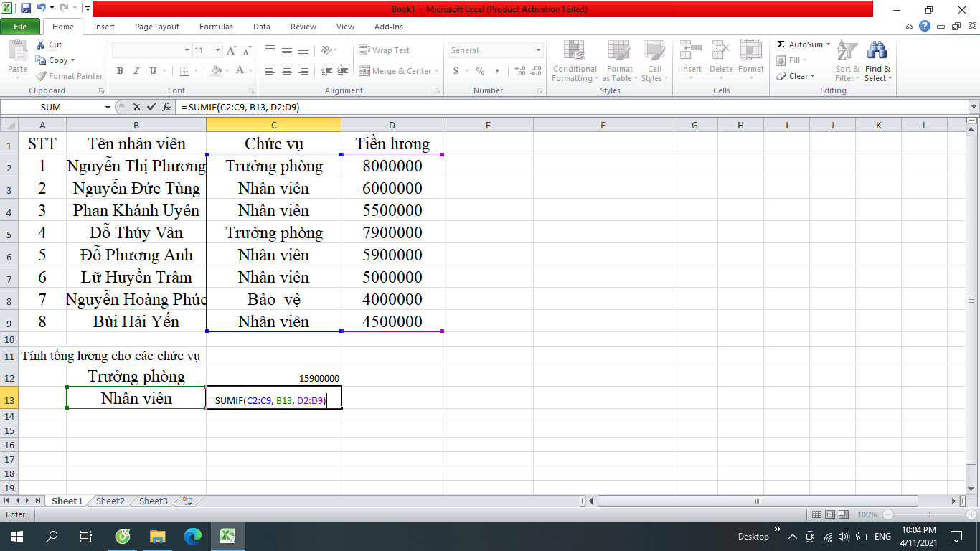
Task: Click the fx Insert Function icon
Action: (x=166, y=107)
